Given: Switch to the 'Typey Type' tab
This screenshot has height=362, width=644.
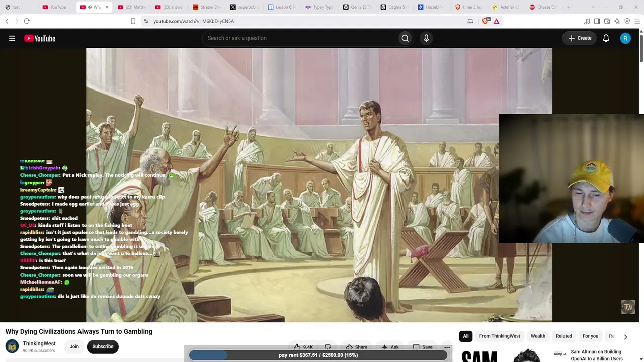Looking at the screenshot, I should click(320, 7).
